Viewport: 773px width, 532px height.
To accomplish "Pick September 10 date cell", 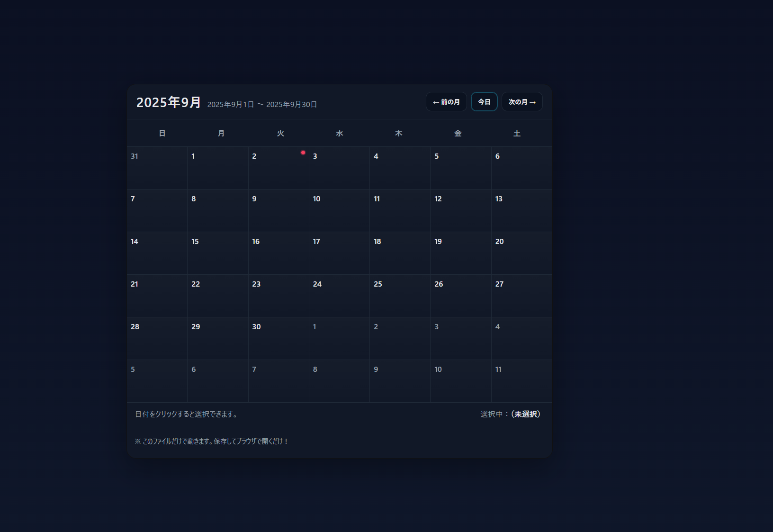I will [x=339, y=211].
